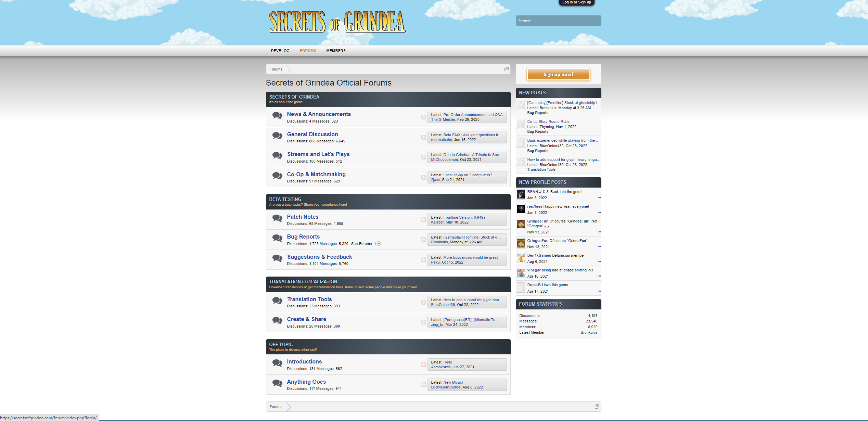The image size is (868, 421).
Task: Open user LuckyLionStudios profile link
Action: 446,387
